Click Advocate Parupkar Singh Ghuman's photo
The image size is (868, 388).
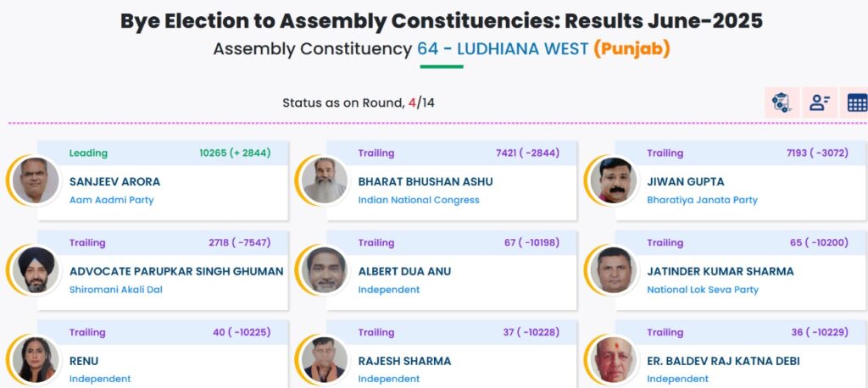[x=36, y=270]
